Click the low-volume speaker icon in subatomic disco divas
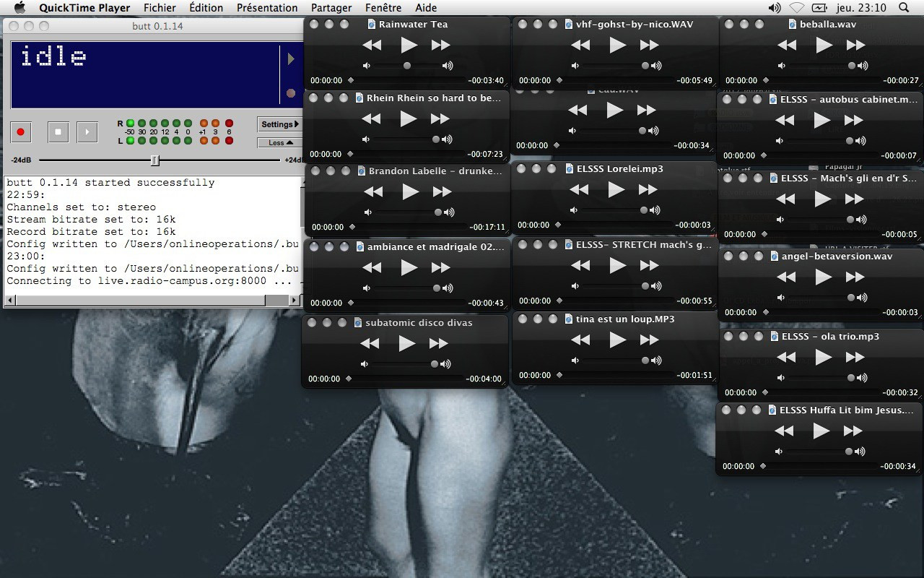 (365, 364)
